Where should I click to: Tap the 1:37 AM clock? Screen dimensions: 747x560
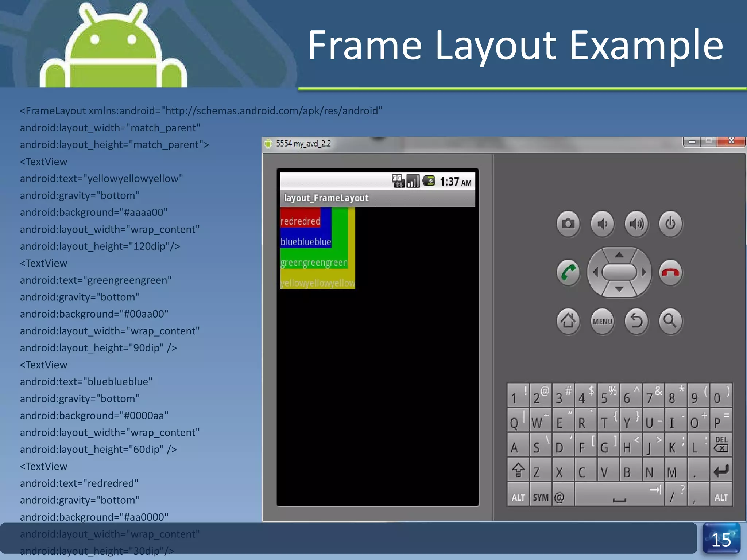pos(456,181)
